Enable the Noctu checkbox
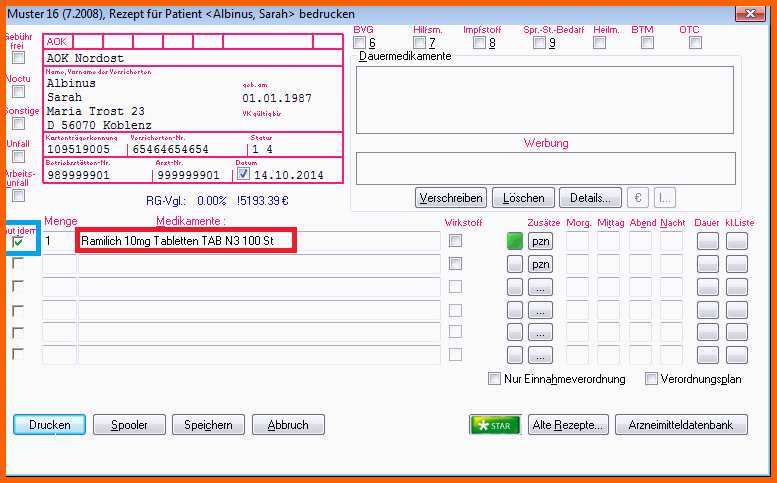This screenshot has width=777, height=483. pos(18,91)
